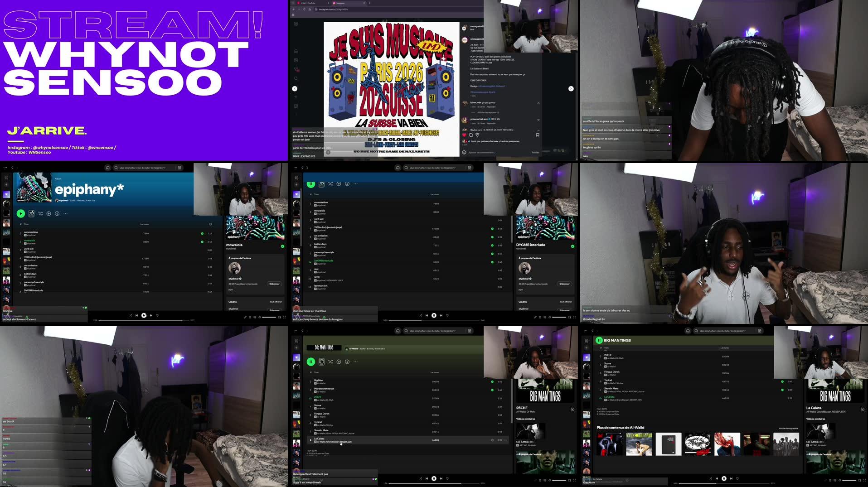The width and height of the screenshot is (868, 487).
Task: Comment bubble icon under Instagram post
Action: (x=470, y=135)
